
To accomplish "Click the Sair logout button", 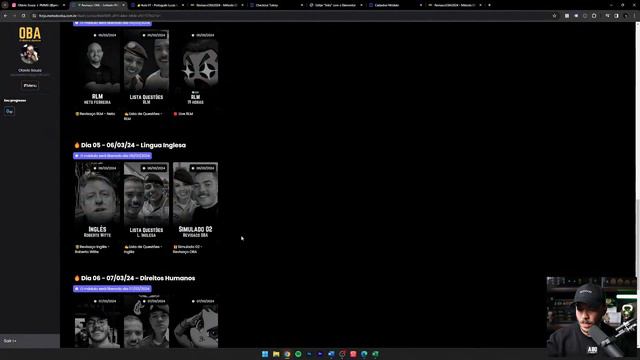I will pos(30,341).
